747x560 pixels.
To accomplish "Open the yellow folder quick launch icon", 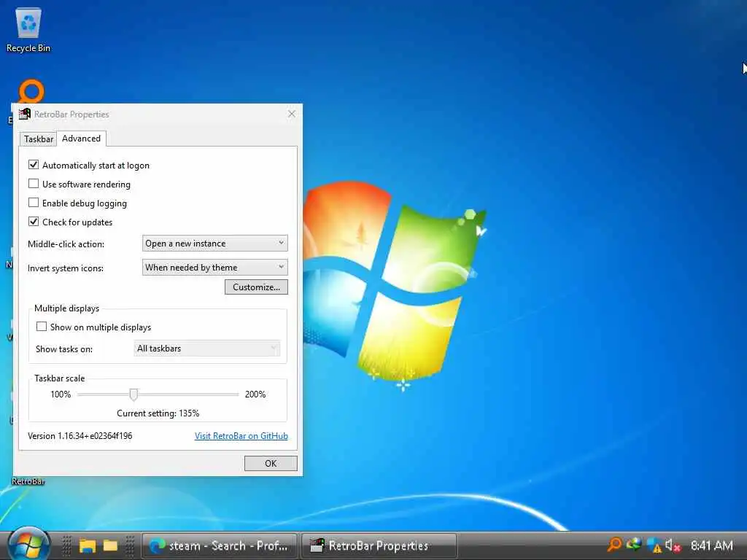I will [x=111, y=545].
